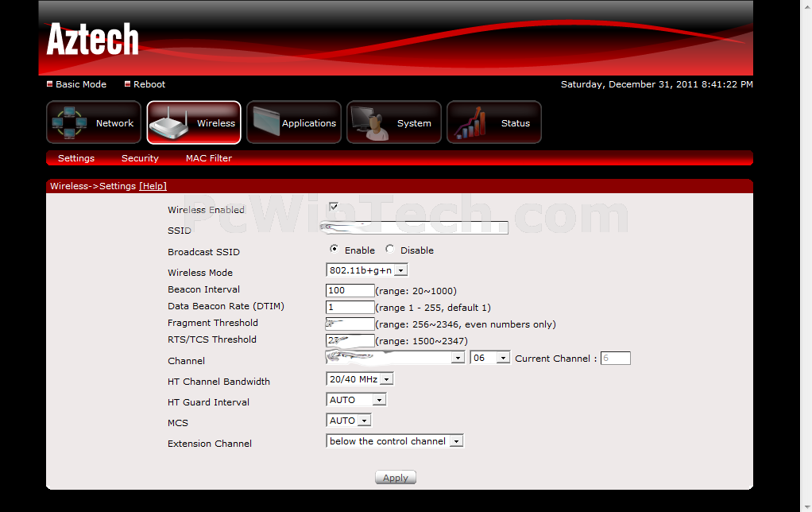The height and width of the screenshot is (512, 812).
Task: Click the Wireless->Settings breadcrumb text
Action: click(x=93, y=186)
